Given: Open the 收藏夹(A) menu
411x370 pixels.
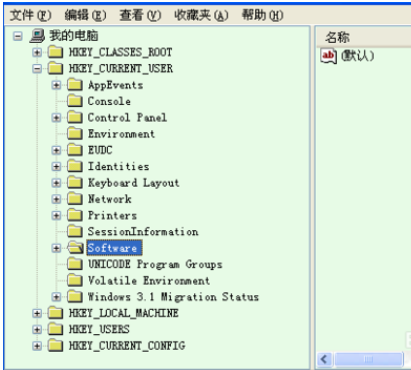Looking at the screenshot, I should coord(201,15).
